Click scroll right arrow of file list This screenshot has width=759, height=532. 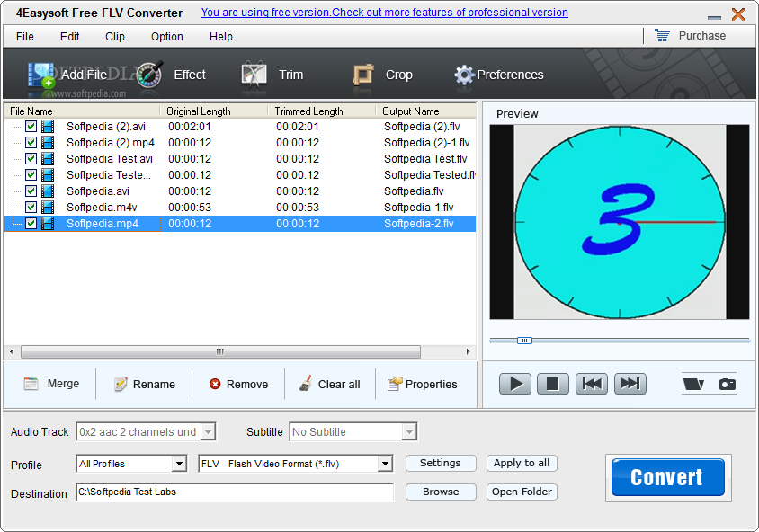tap(468, 351)
